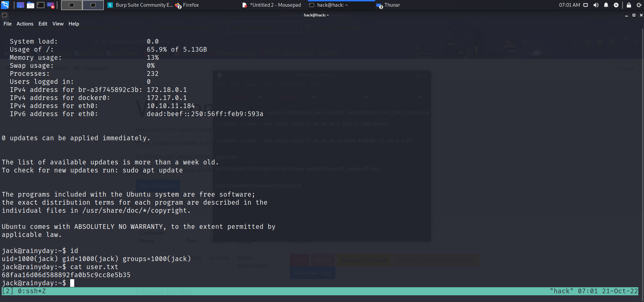
Task: Click the display settings tray icon
Action: pos(586,5)
